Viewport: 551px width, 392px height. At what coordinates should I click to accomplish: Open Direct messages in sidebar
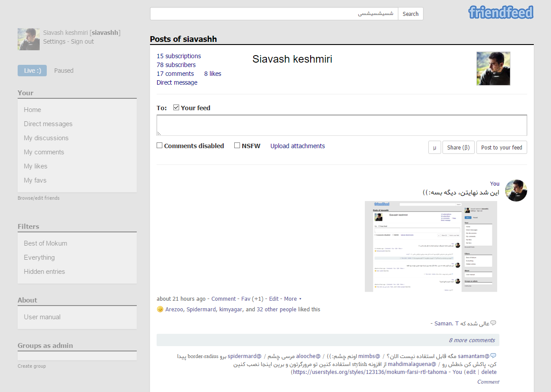48,124
